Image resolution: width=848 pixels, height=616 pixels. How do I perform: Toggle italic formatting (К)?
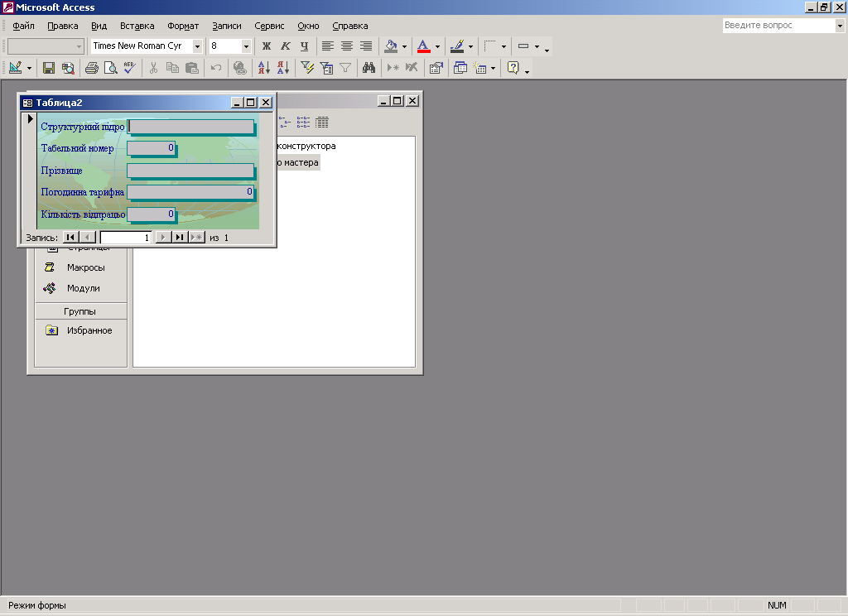coord(285,46)
